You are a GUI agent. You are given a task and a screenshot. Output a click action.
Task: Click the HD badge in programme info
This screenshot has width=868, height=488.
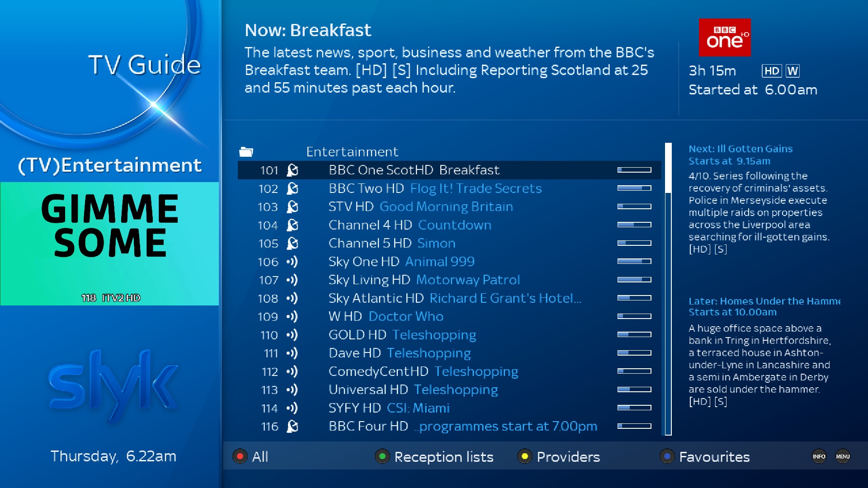coord(772,71)
